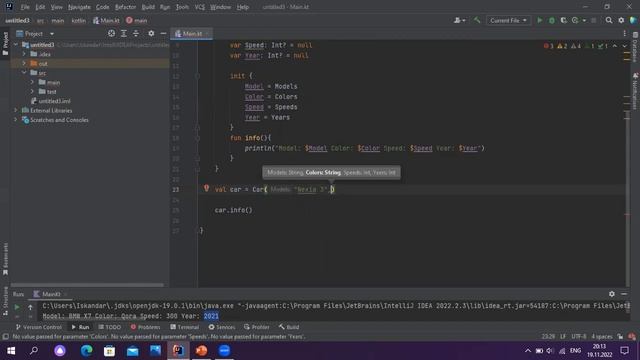The image size is (640, 360).
Task: Run the current file with green arrow
Action: 540,20
